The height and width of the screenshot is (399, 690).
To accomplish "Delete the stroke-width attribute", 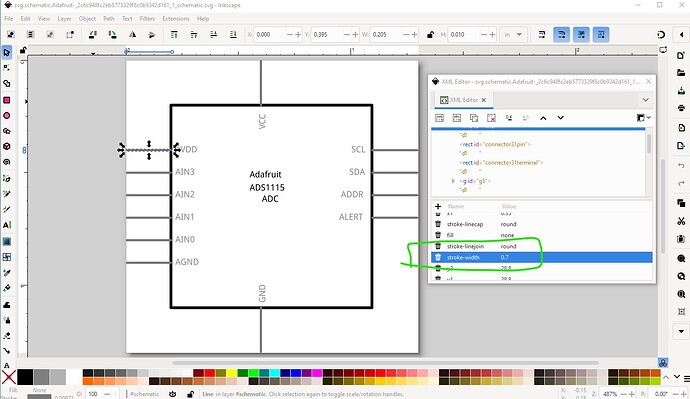I will 438,257.
